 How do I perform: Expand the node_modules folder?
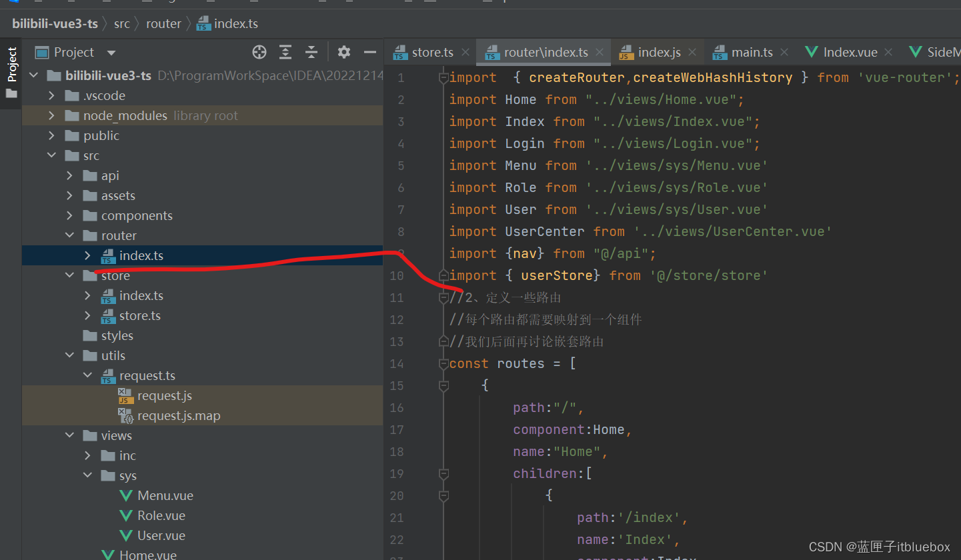coord(52,116)
